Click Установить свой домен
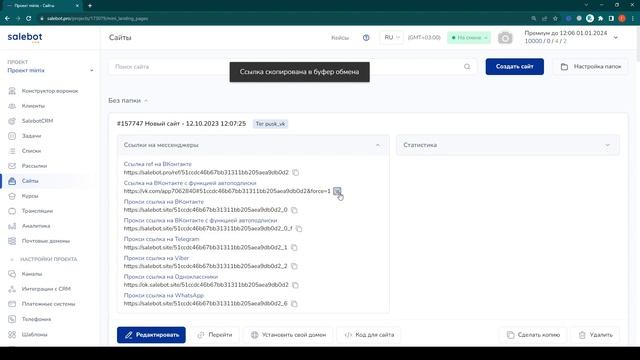The width and height of the screenshot is (640, 360). tap(288, 335)
